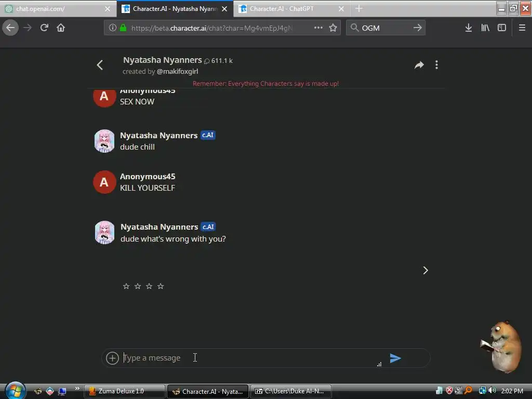The height and width of the screenshot is (399, 532).
Task: Rate the reply two stars
Action: point(138,286)
